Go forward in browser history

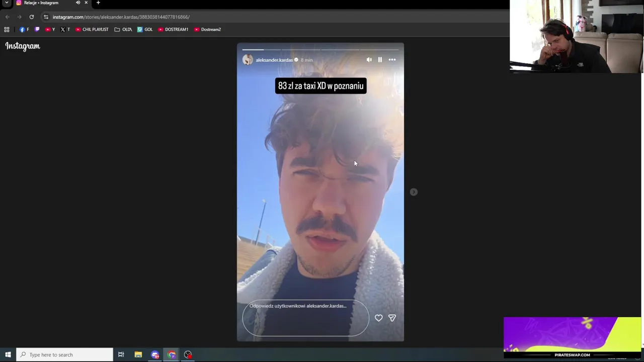tap(19, 17)
